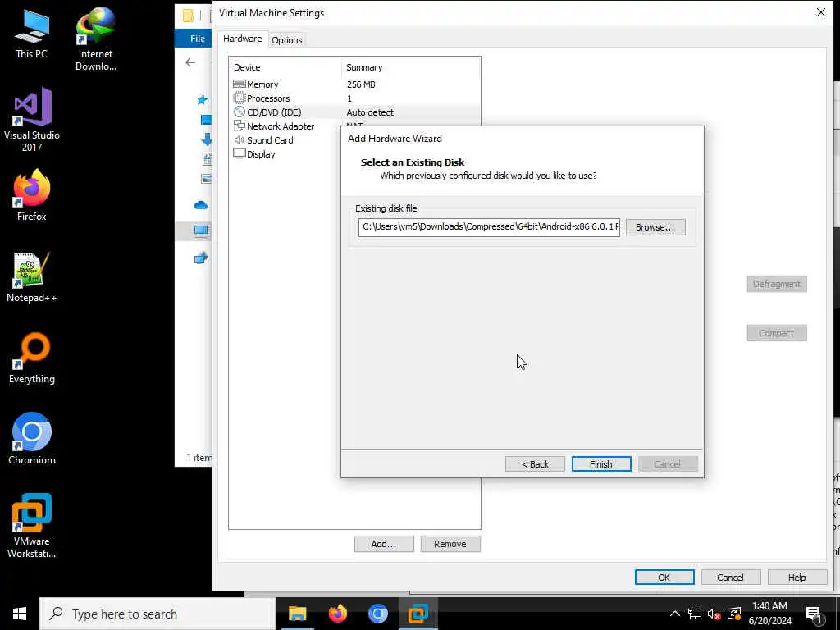Image resolution: width=840 pixels, height=630 pixels.
Task: Select CD/DVD (IDE) device row
Action: pos(354,112)
